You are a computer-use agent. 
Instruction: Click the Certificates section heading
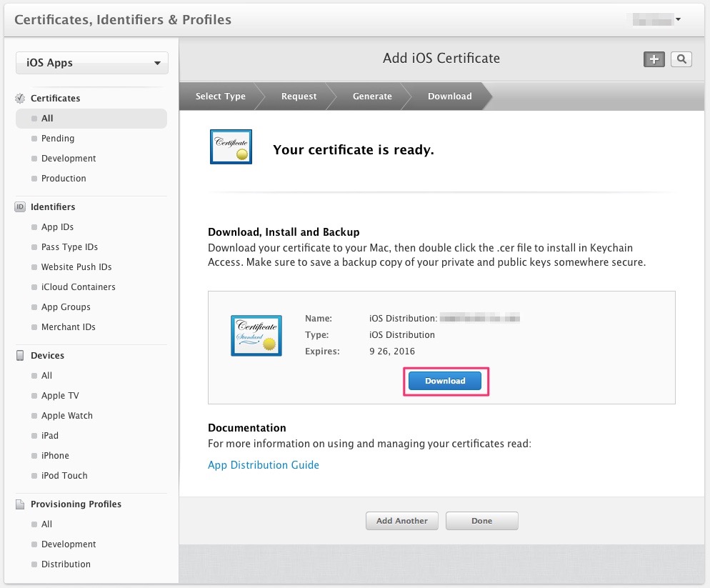point(55,99)
